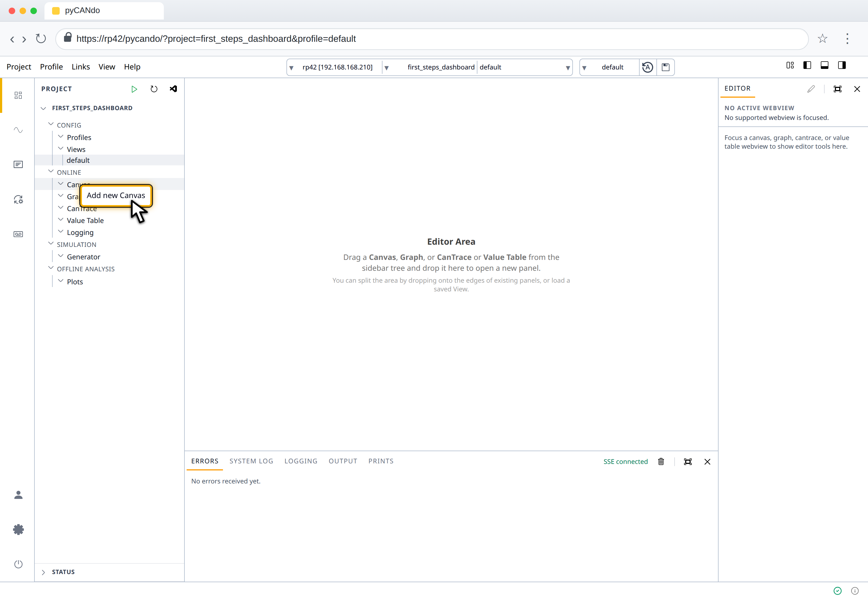The image size is (868, 599).
Task: Open the Profile menu
Action: (52, 67)
